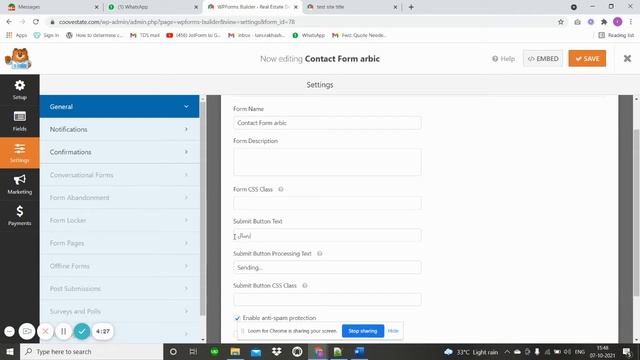Click the Submit Button Text field
The width and height of the screenshot is (640, 360).
point(327,236)
